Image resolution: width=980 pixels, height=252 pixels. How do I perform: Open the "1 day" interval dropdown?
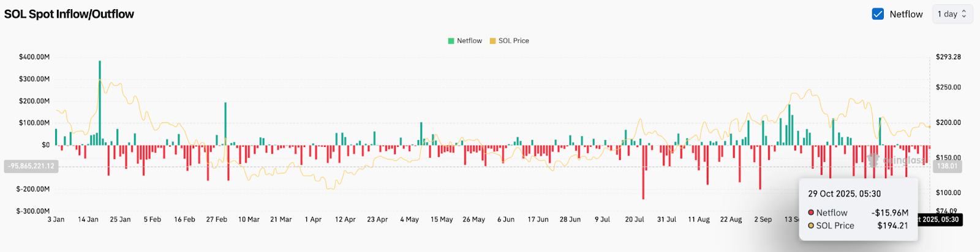(x=952, y=14)
